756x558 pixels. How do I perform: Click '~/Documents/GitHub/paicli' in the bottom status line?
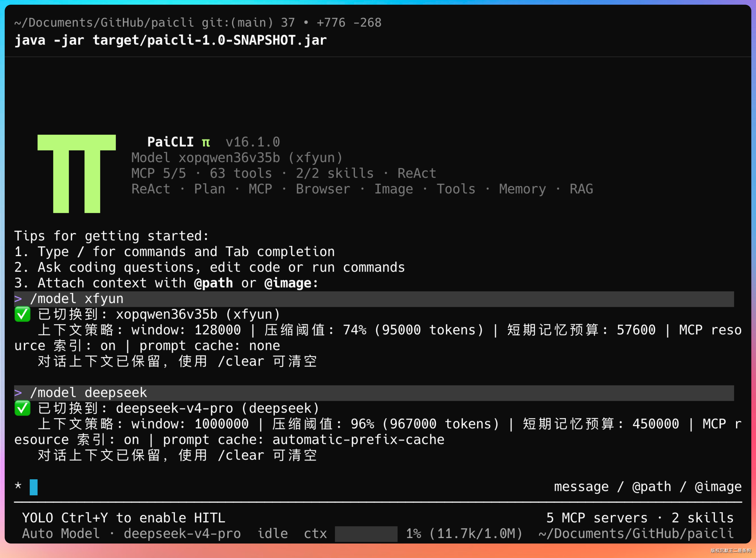tap(636, 534)
